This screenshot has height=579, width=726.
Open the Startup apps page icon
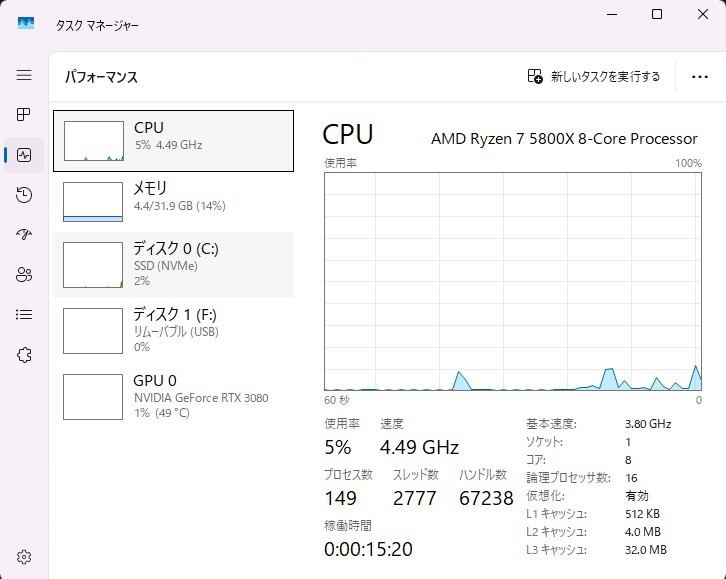tap(24, 235)
